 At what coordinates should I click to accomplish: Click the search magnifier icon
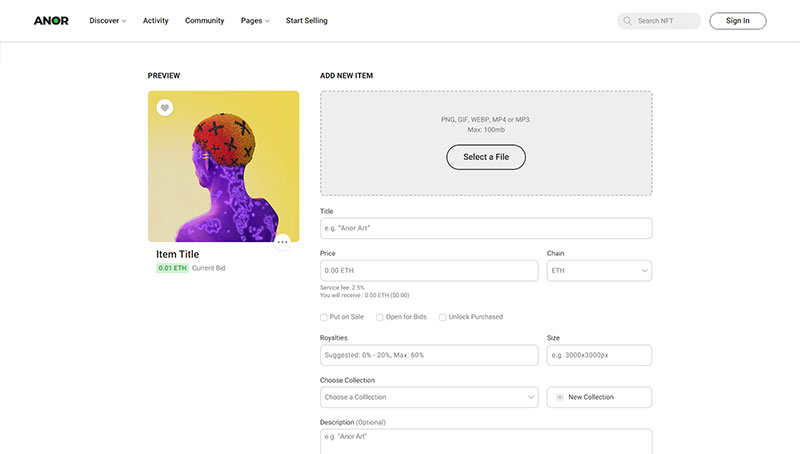628,21
